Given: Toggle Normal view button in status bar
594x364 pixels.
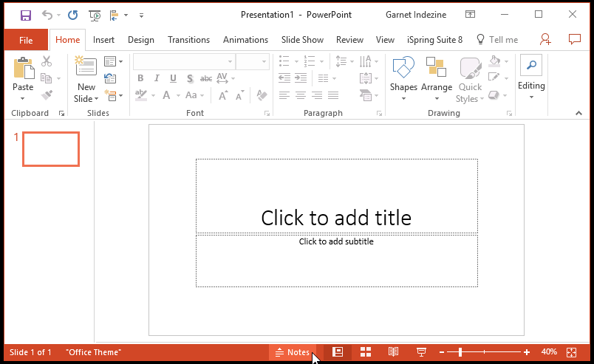Looking at the screenshot, I should point(338,352).
